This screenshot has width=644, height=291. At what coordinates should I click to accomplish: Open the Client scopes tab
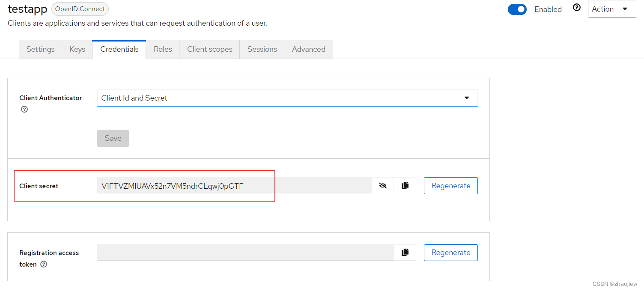[209, 49]
